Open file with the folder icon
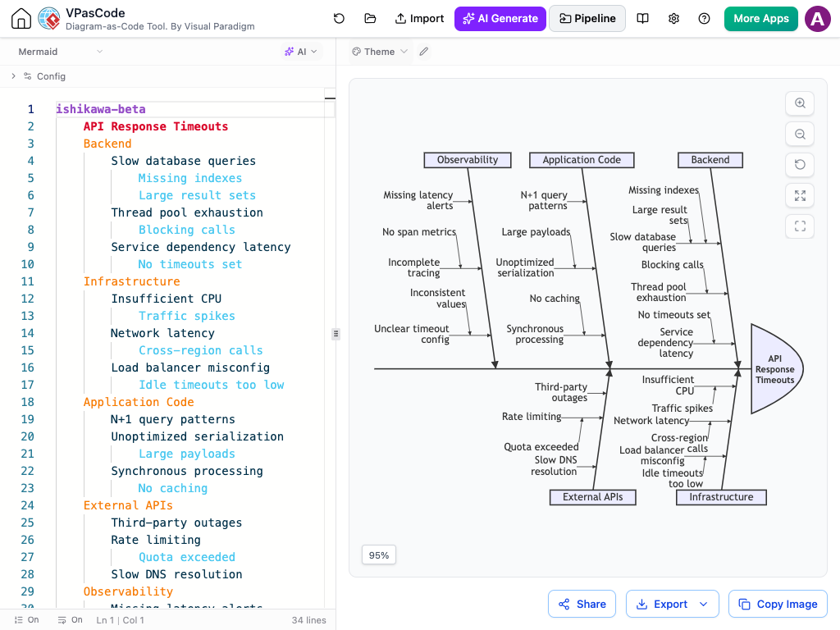This screenshot has width=840, height=630. (x=370, y=18)
